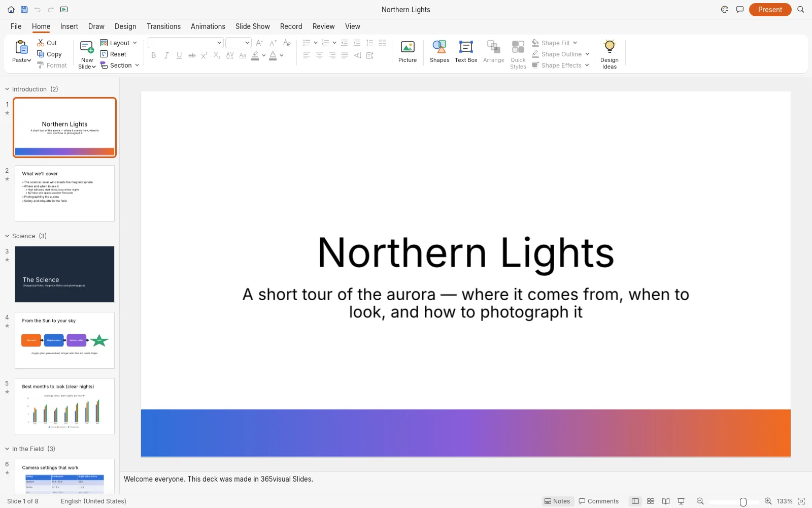
Task: Open the font name combo box
Action: pos(185,43)
